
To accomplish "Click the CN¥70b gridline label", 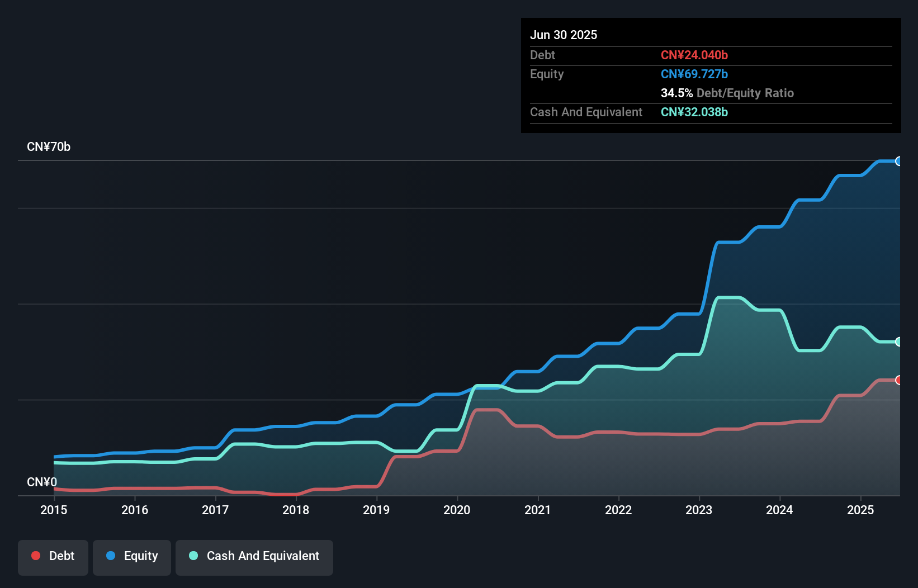I will coord(49,147).
